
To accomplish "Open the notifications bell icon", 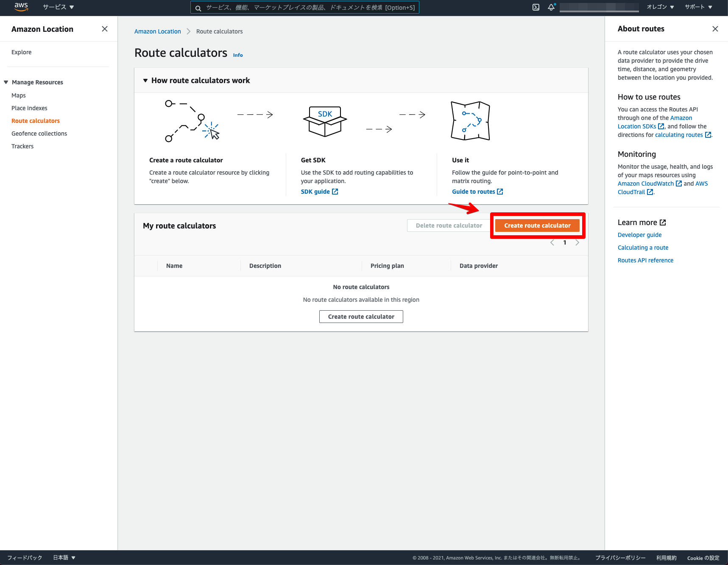I will click(551, 7).
